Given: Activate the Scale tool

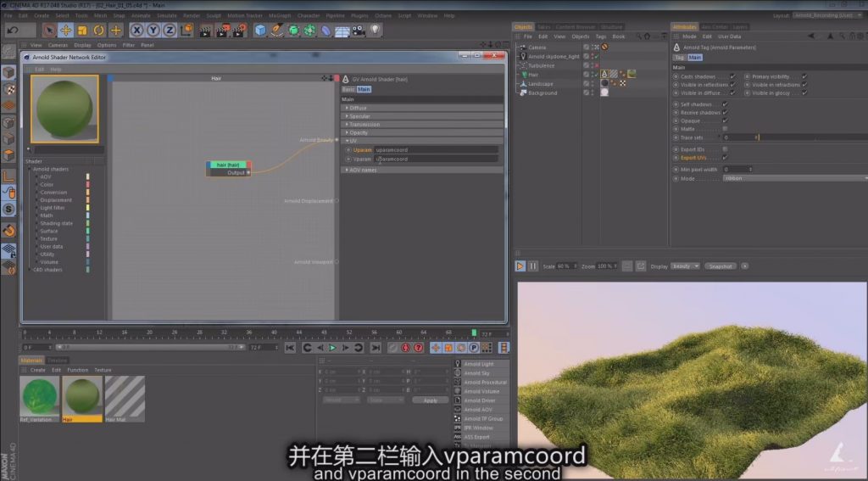Looking at the screenshot, I should 82,31.
